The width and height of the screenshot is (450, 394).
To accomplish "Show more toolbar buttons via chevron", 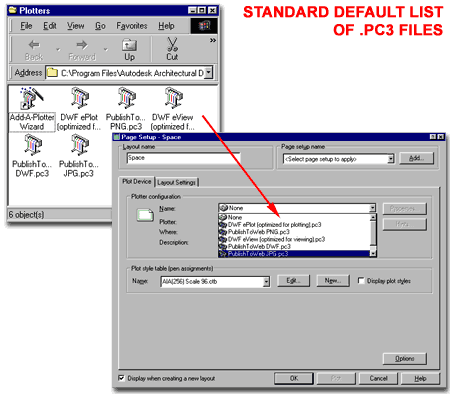I will click(x=213, y=40).
